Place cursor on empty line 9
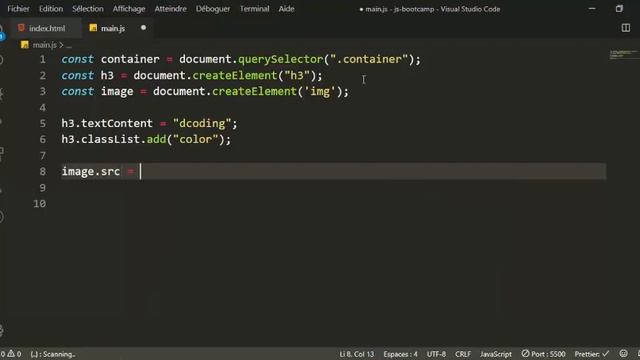Viewport: 640px width, 360px height. 333,188
